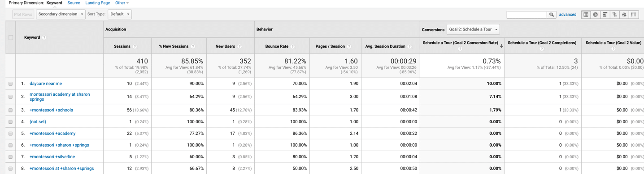644x174 pixels.
Task: Sort by Pages / Session column header
Action: (x=331, y=46)
